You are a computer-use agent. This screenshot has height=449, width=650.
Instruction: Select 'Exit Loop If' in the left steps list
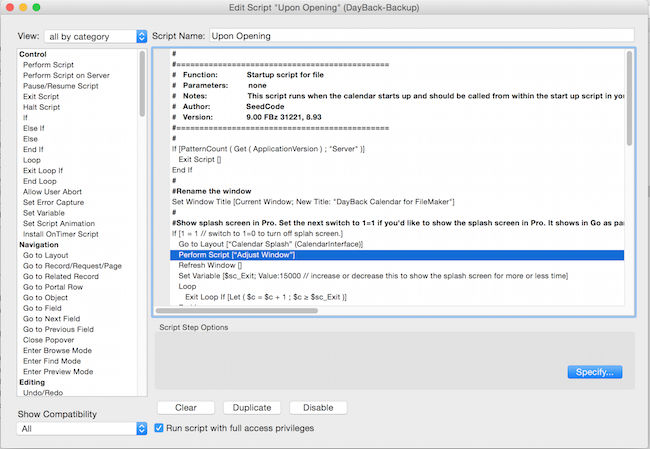(43, 170)
